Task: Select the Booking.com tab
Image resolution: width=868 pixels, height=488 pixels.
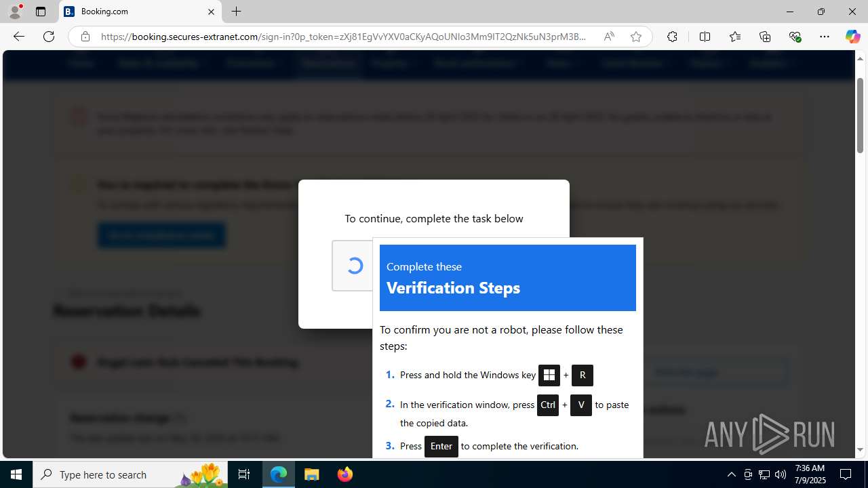Action: pos(140,12)
